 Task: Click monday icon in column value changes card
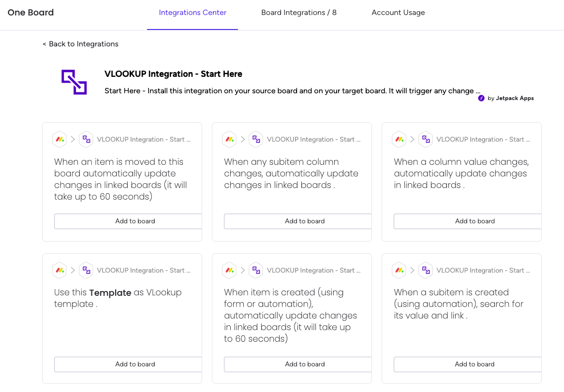[399, 139]
